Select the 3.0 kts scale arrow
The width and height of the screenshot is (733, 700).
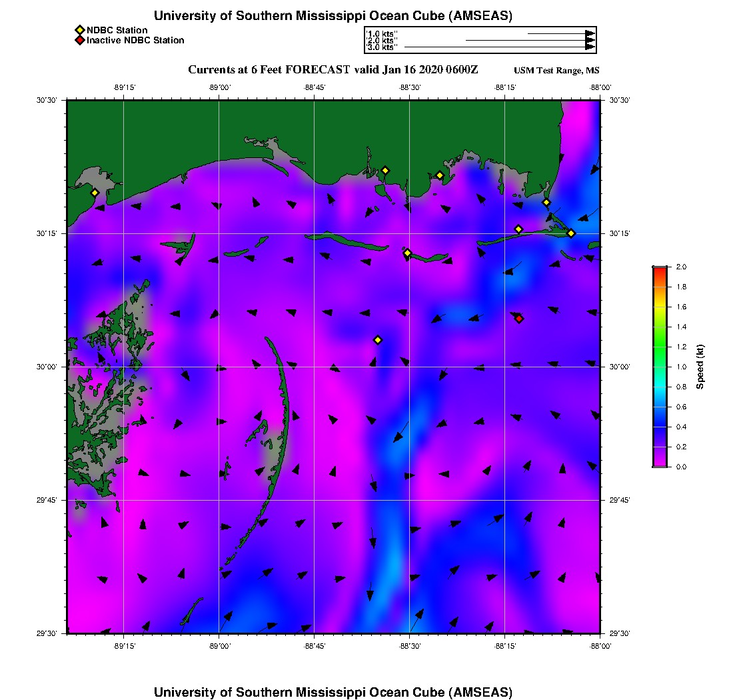[499, 47]
